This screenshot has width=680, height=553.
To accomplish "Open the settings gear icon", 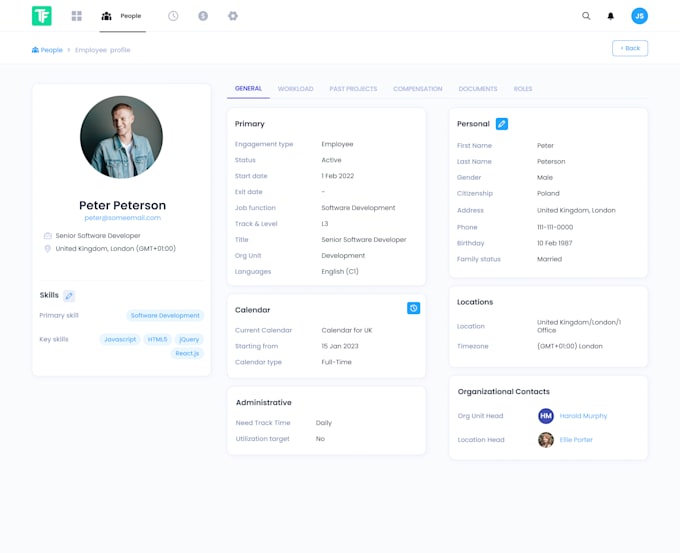I will click(x=233, y=16).
